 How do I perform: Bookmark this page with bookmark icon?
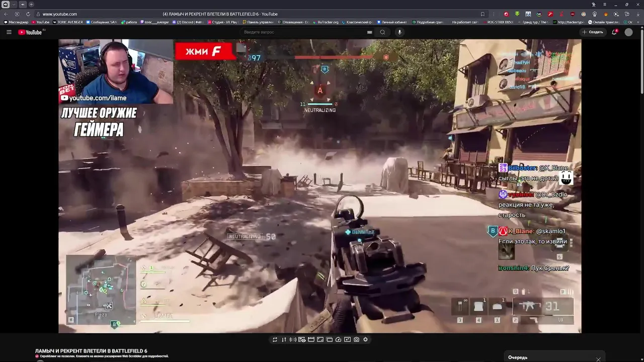[482, 14]
